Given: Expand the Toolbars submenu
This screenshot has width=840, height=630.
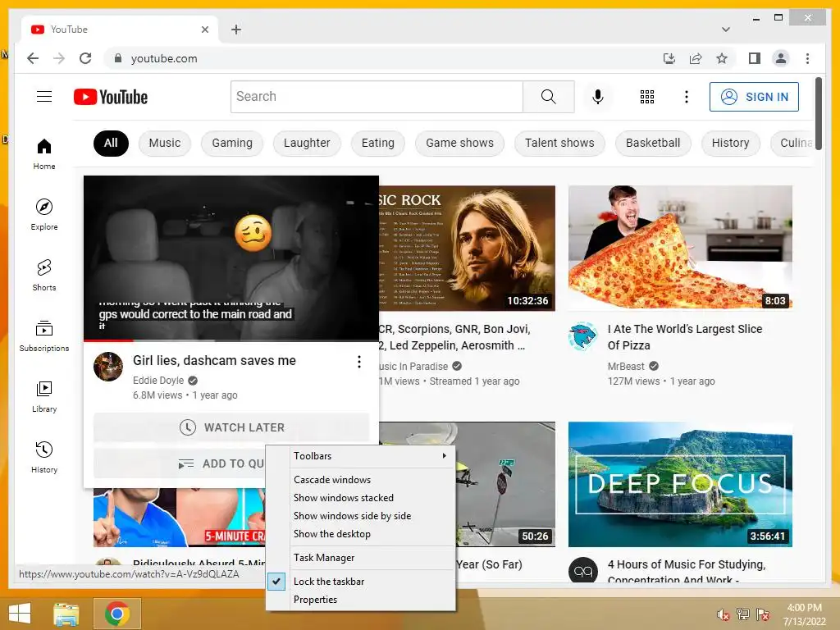Looking at the screenshot, I should click(x=361, y=456).
